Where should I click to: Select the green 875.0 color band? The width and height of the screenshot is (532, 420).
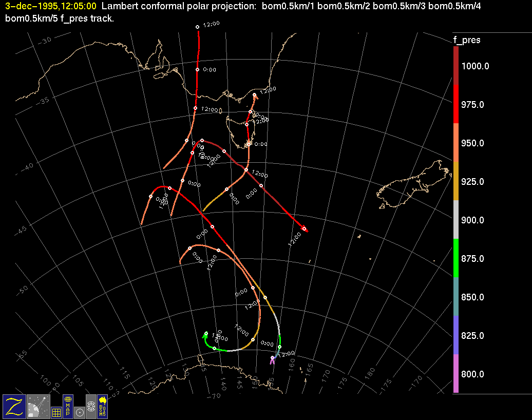coord(456,258)
